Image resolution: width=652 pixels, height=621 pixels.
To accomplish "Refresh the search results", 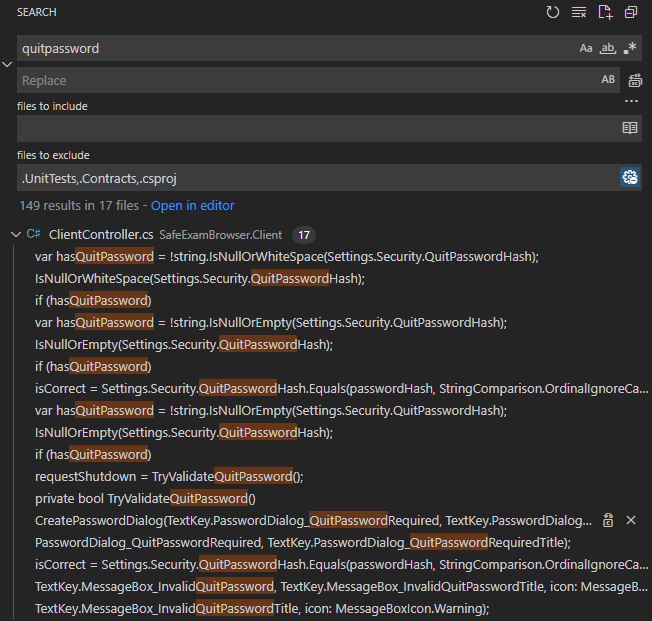I will pos(553,12).
